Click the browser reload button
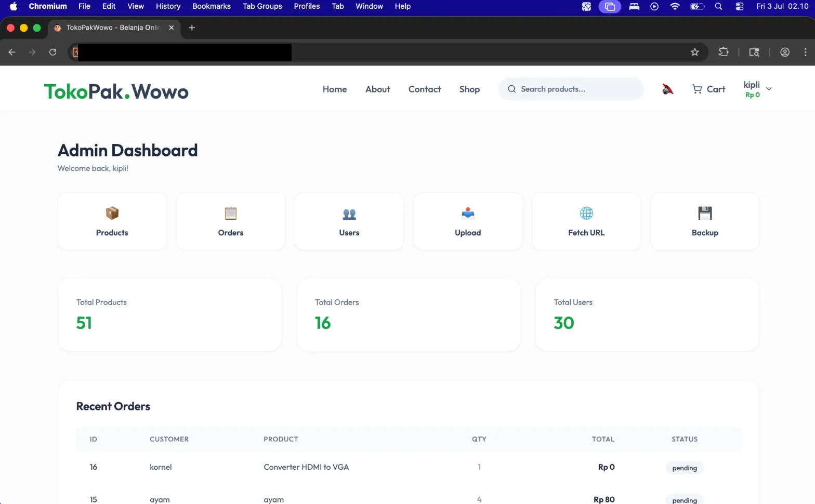 click(x=53, y=52)
